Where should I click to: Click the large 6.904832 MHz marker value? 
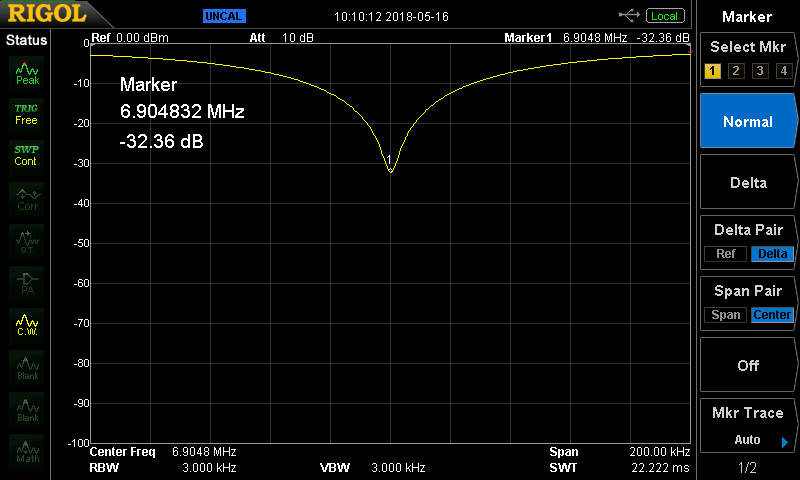182,111
